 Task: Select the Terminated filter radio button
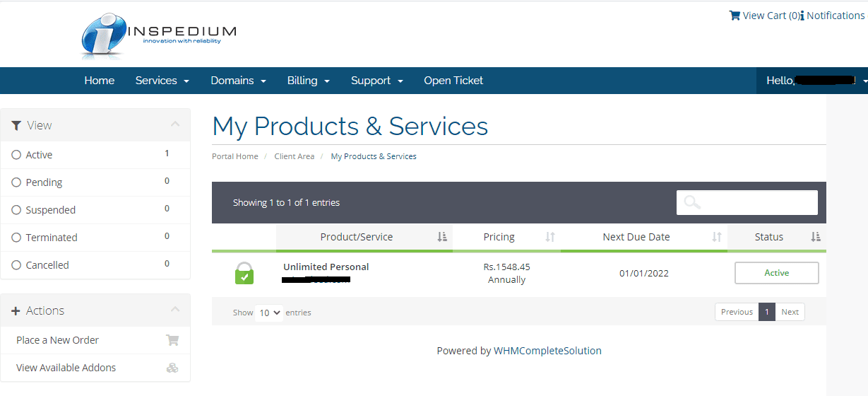[16, 238]
